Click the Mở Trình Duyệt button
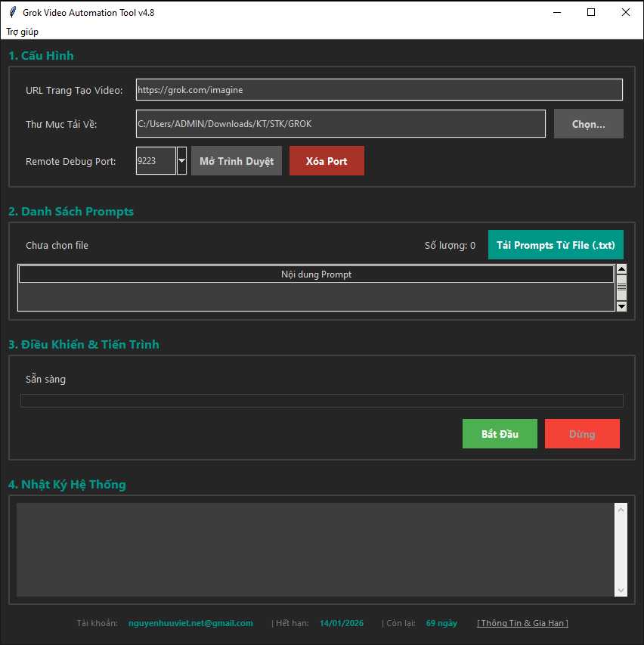 pyautogui.click(x=237, y=161)
